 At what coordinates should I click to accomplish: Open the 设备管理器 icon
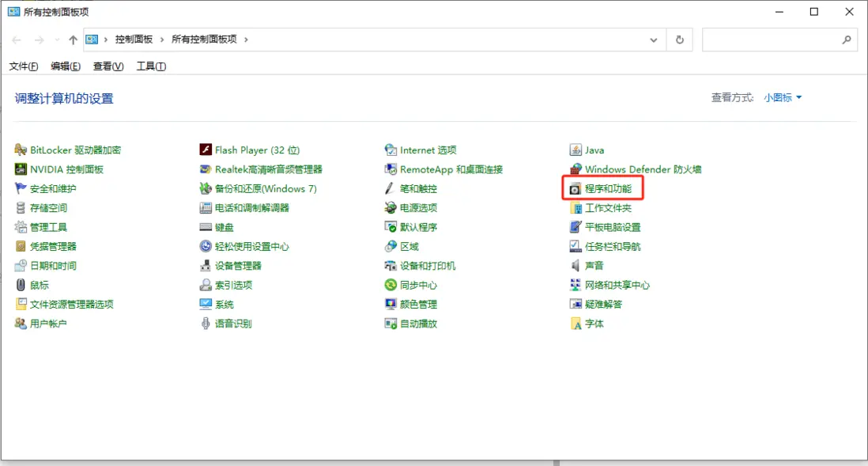(206, 265)
